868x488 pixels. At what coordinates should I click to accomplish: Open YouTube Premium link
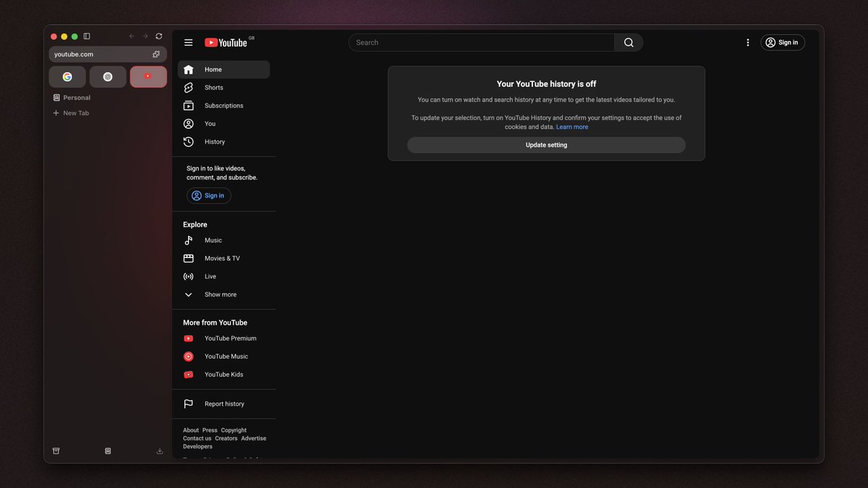224,338
